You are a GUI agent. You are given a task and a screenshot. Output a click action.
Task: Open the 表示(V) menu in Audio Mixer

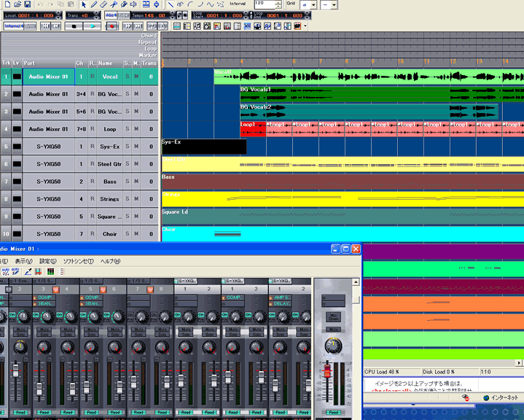click(24, 261)
